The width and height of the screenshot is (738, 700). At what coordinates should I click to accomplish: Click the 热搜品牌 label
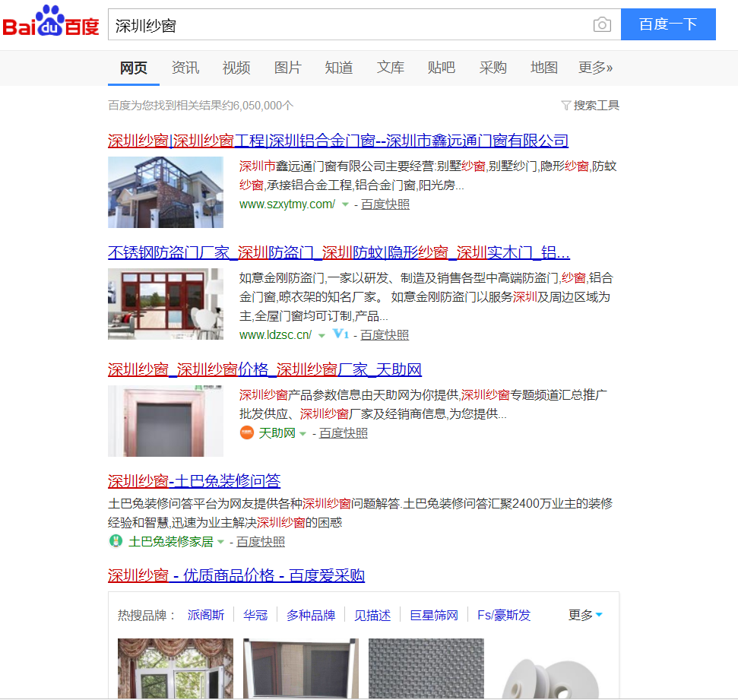pos(146,616)
